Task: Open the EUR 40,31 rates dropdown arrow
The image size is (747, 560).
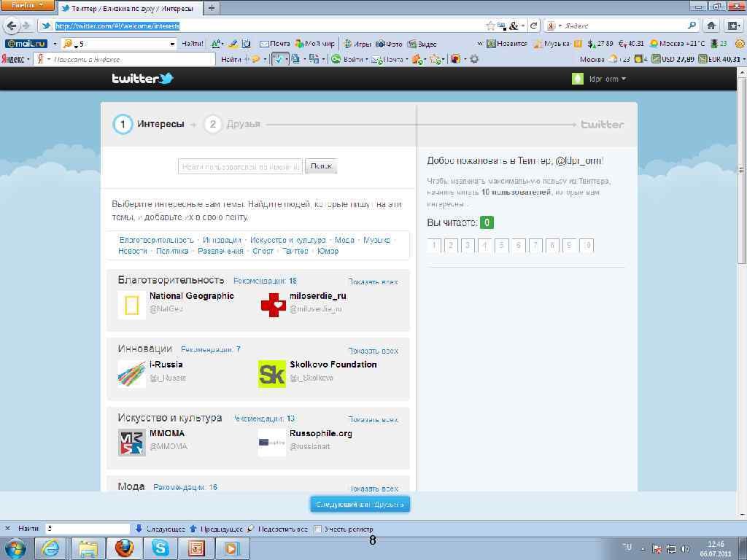Action: tap(743, 59)
